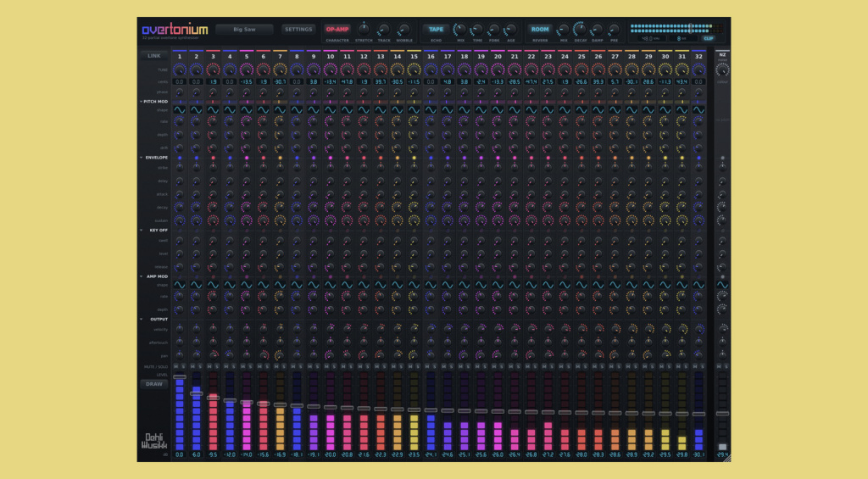This screenshot has width=868, height=479.
Task: Click the envelope sustain knob of partial 1
Action: (x=180, y=220)
